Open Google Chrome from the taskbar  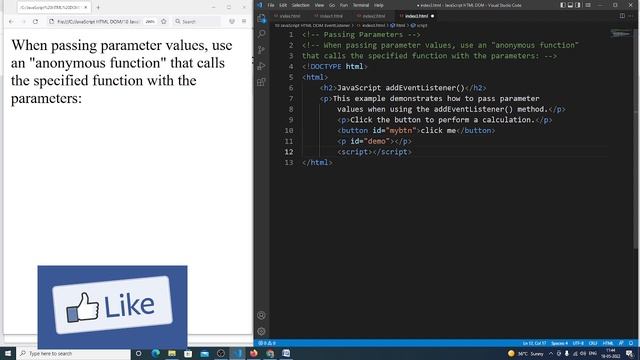point(270,353)
